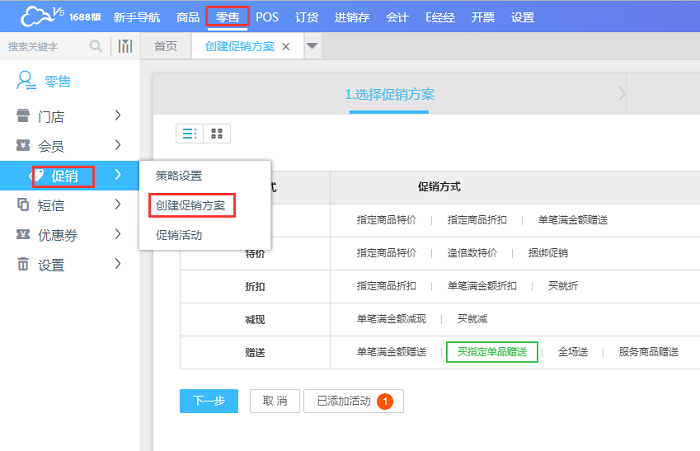The width and height of the screenshot is (700, 451).
Task: Click the 下一步 next step button
Action: [x=209, y=401]
